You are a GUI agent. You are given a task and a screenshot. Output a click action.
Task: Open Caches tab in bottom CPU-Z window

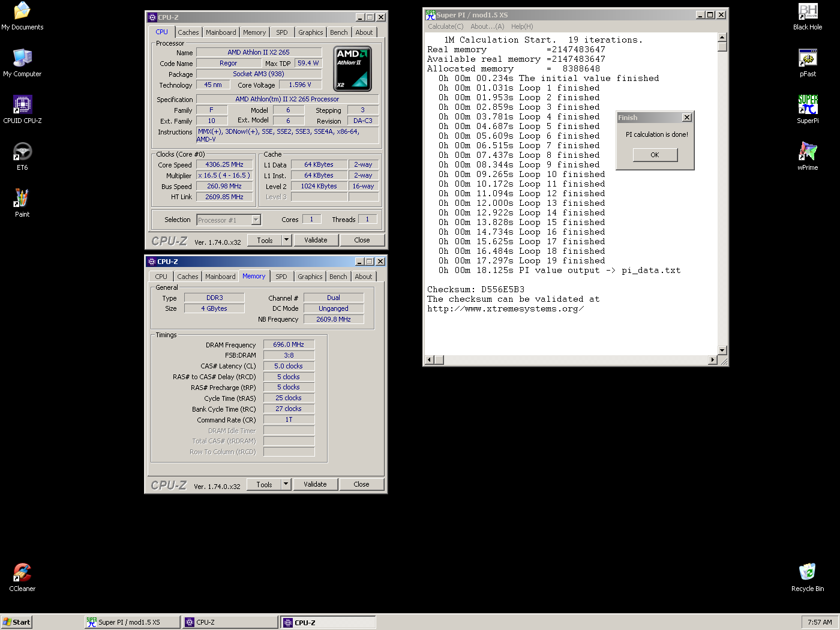click(188, 277)
